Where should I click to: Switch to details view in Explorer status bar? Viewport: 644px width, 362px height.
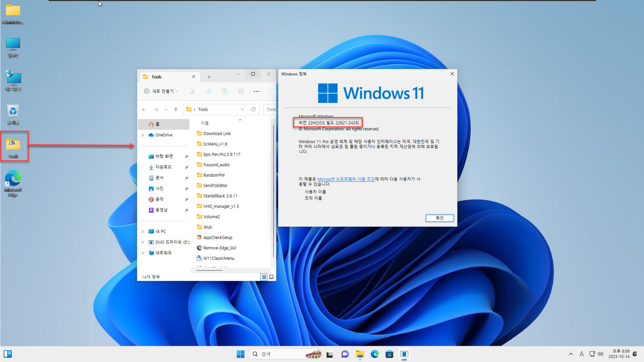click(264, 277)
